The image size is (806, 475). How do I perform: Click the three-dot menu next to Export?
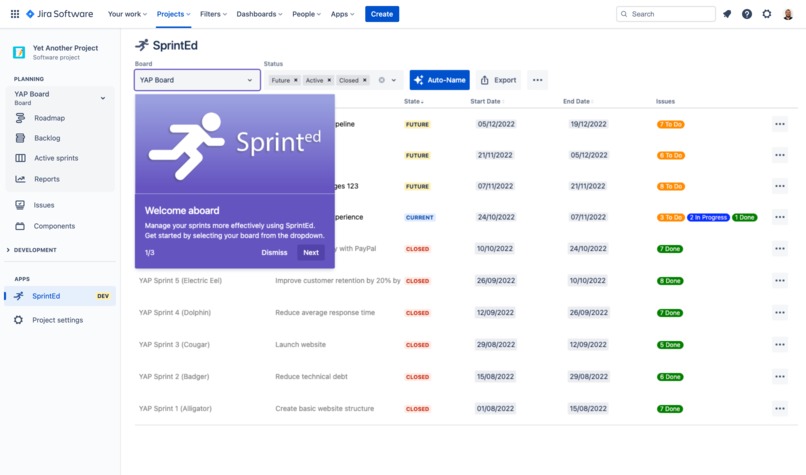537,80
